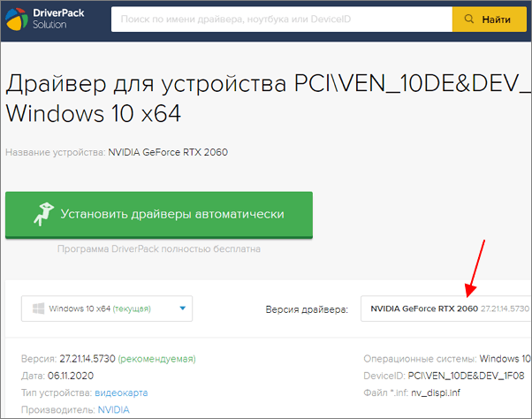Click the version text 27.21.14.5730
The image size is (532, 419).
pos(87,359)
